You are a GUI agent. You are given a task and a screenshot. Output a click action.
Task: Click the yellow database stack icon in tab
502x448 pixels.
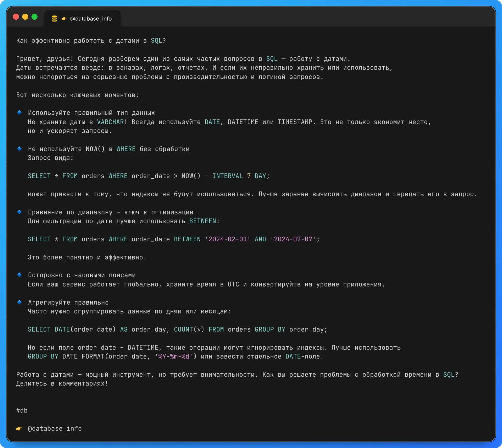point(54,19)
